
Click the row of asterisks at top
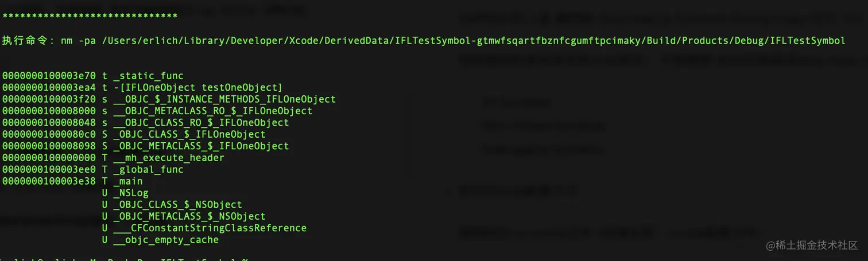(90, 16)
